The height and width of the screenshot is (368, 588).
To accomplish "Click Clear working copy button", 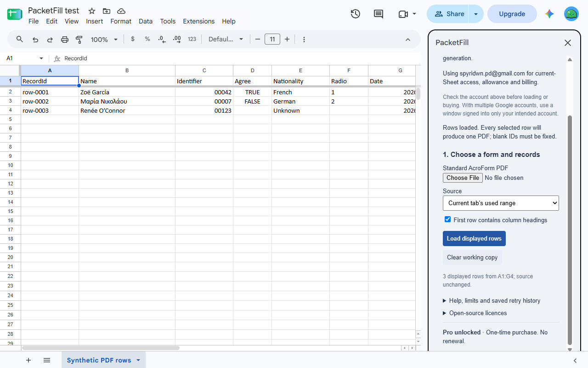I will click(x=472, y=257).
